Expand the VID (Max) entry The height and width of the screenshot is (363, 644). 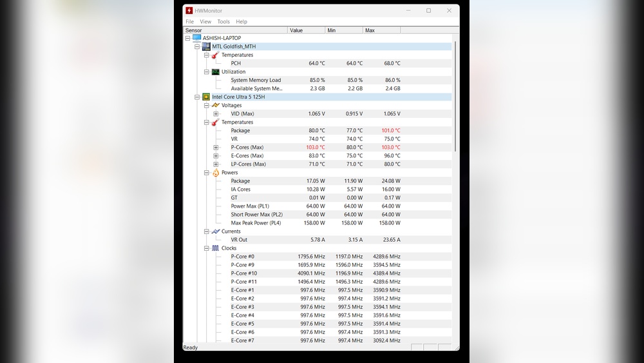point(216,114)
